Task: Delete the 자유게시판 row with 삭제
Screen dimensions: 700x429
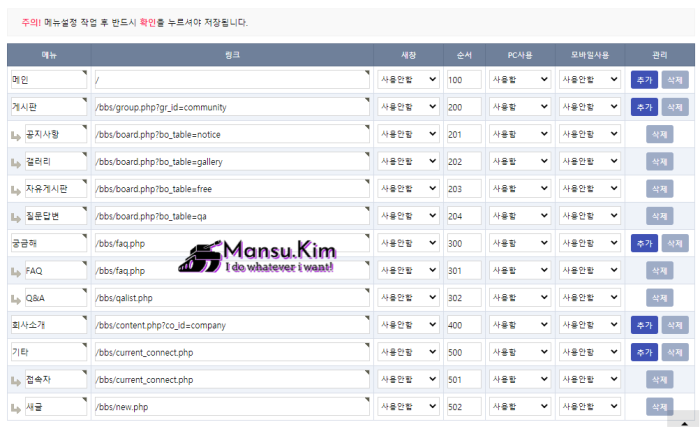Action: (x=659, y=189)
